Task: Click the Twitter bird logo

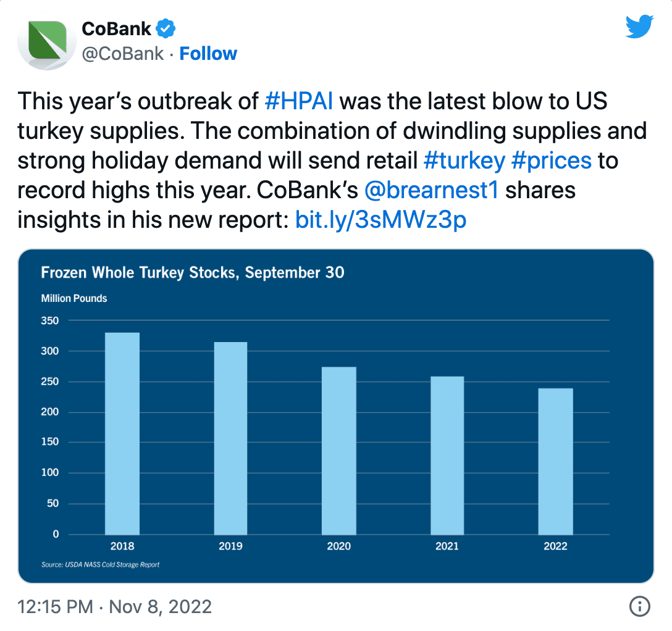Action: point(639,27)
